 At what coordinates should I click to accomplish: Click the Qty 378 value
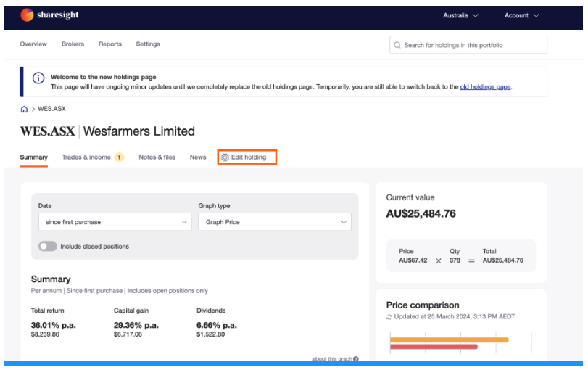click(455, 260)
